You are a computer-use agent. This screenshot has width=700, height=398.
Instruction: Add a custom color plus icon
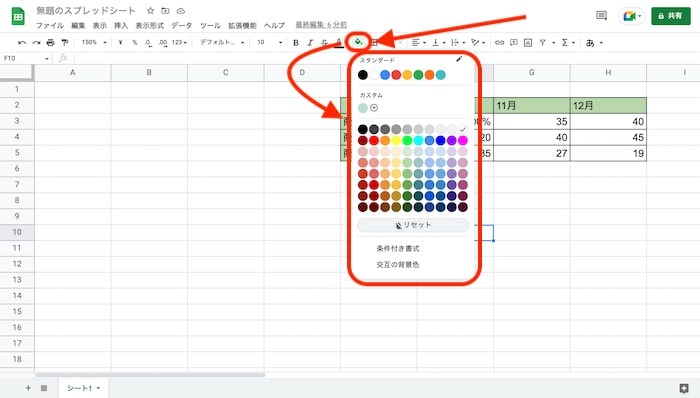pos(374,108)
